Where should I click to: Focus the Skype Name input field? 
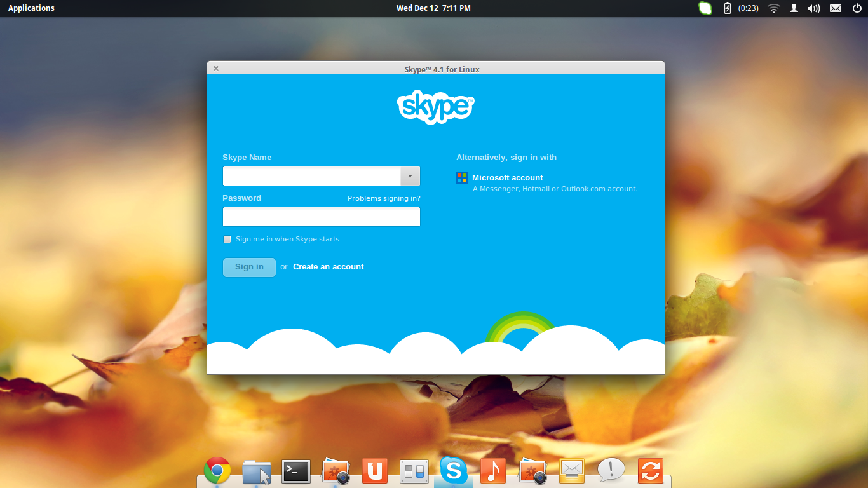(311, 176)
